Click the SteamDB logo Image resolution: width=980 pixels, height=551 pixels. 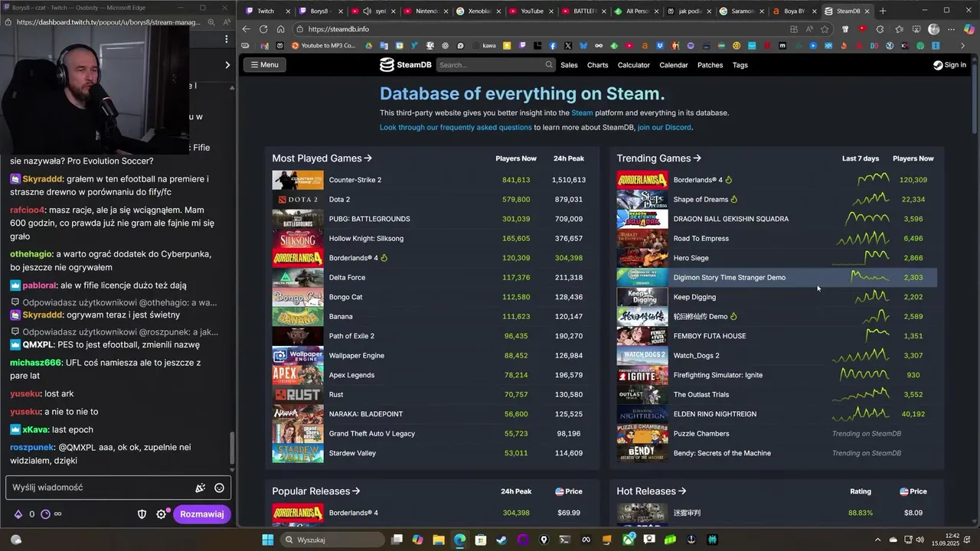pos(406,65)
